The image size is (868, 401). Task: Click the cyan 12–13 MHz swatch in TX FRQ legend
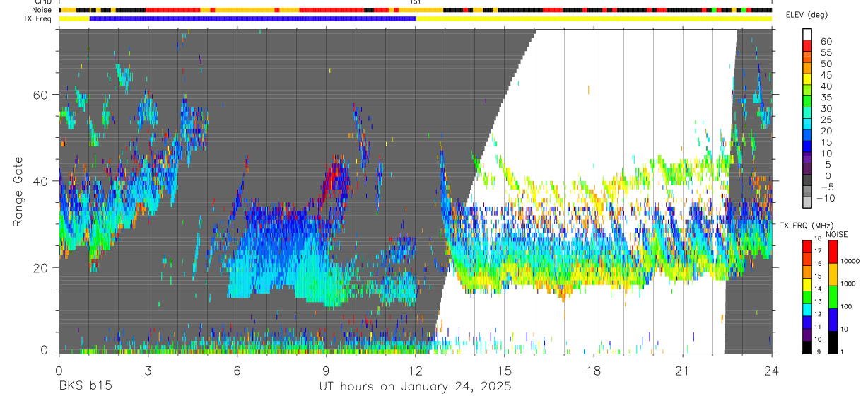(x=807, y=310)
